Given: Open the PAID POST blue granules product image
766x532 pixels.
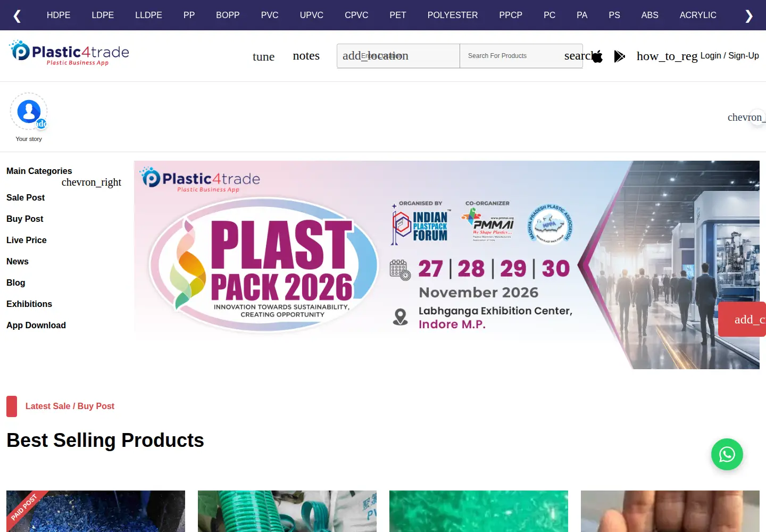Looking at the screenshot, I should pos(96,511).
